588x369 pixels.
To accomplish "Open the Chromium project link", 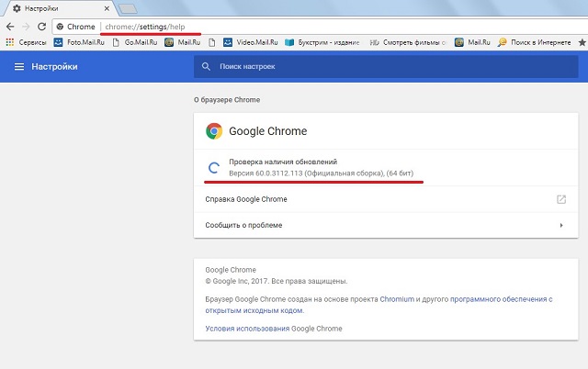I will click(x=397, y=299).
